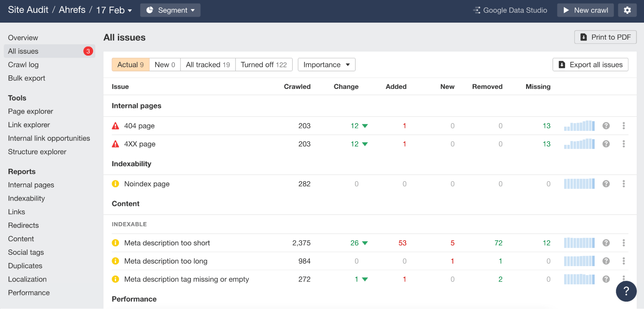This screenshot has width=644, height=309.
Task: Open the Importance dropdown
Action: click(326, 64)
